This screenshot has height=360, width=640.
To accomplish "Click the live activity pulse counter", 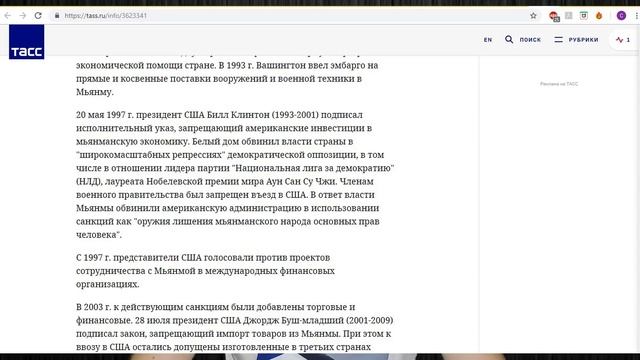I will [x=623, y=40].
